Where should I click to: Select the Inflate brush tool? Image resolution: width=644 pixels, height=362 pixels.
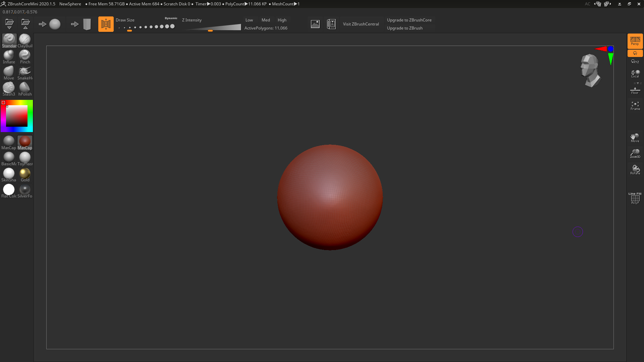(x=9, y=57)
